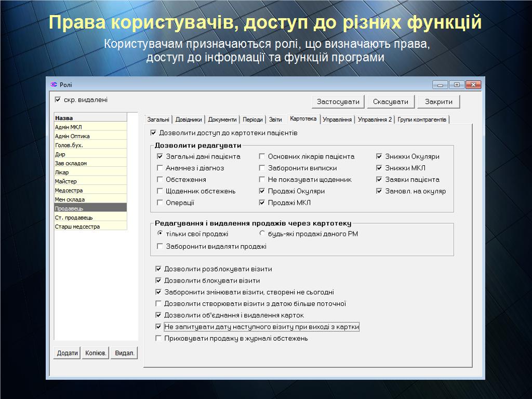532x399 pixels.
Task: Click the Закрити button
Action: (x=438, y=102)
